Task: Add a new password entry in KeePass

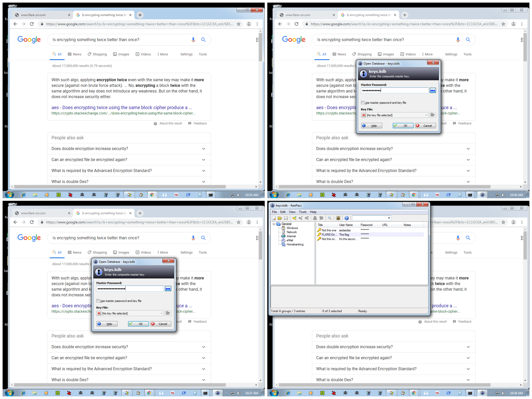Action: click(x=294, y=218)
